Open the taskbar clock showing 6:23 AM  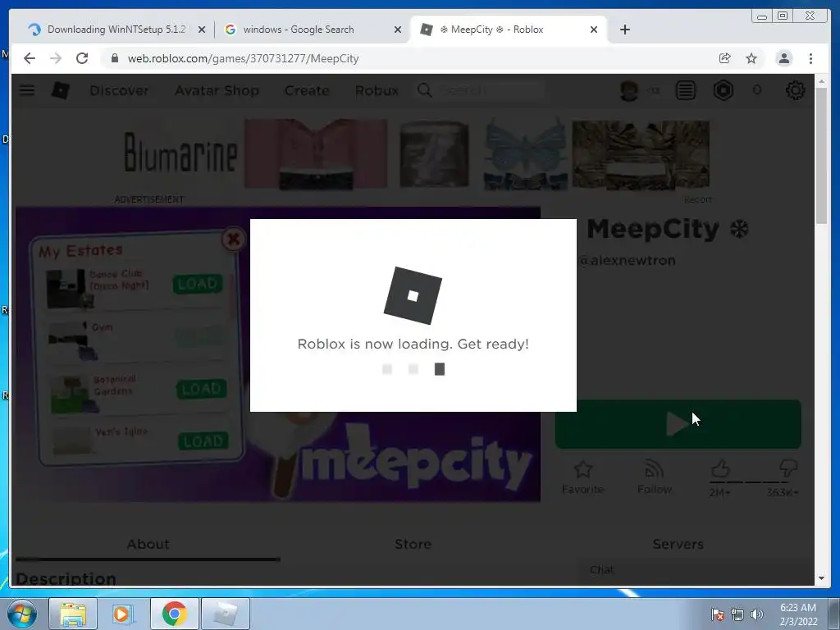point(798,614)
